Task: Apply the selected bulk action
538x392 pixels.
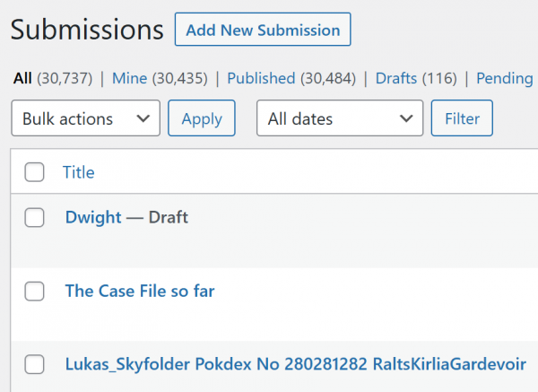Action: click(202, 118)
